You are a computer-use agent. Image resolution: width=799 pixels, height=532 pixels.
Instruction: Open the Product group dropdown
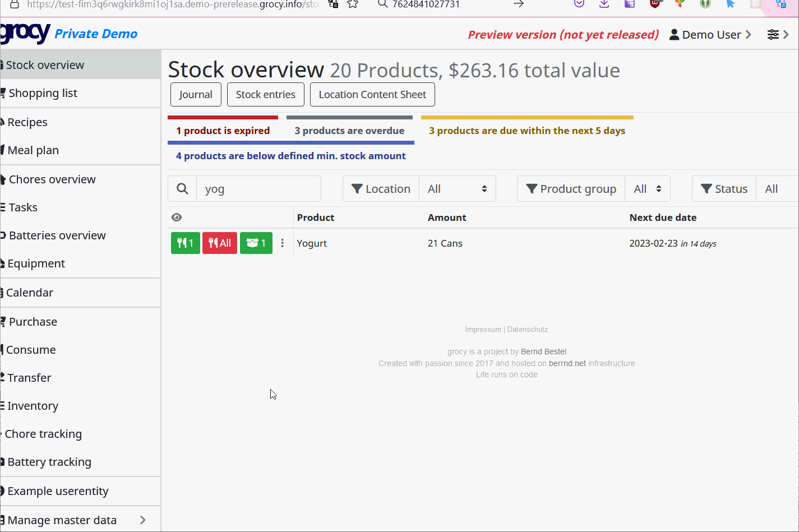click(x=648, y=188)
